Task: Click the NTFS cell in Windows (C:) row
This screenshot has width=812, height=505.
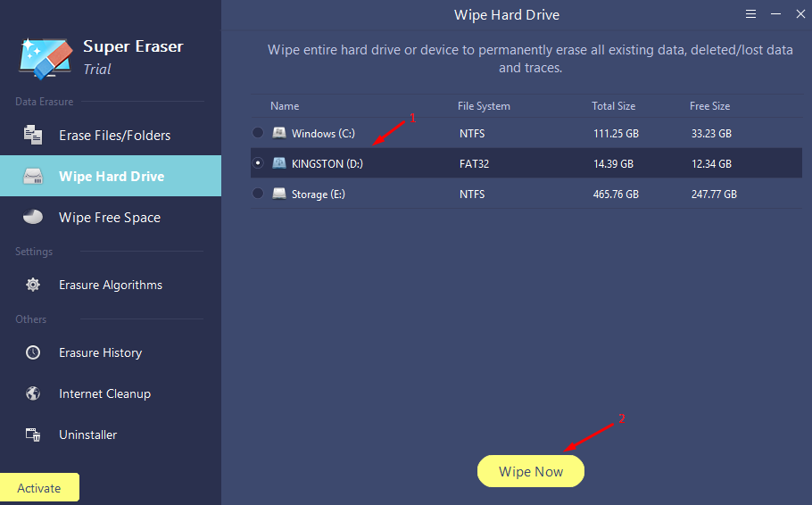Action: coord(472,134)
